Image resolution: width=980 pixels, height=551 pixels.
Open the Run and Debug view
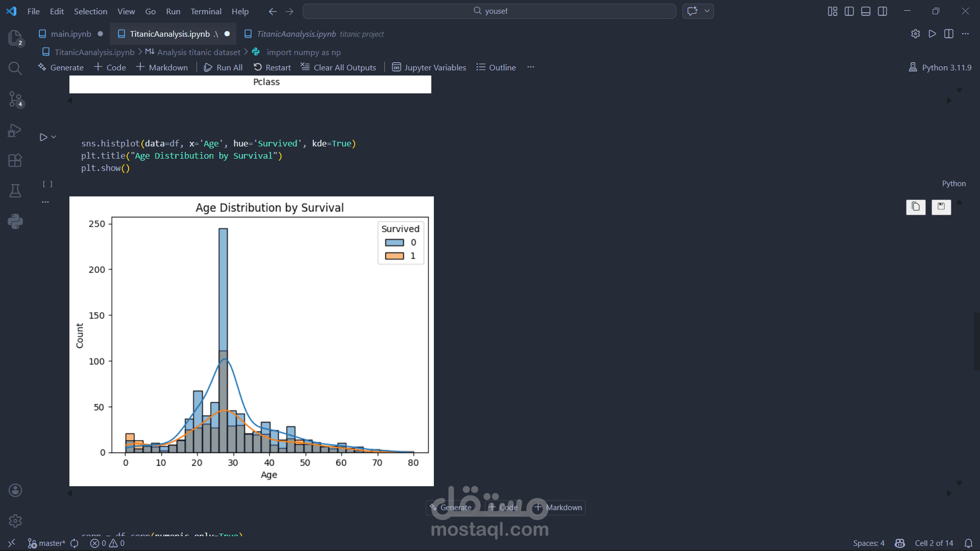15,130
